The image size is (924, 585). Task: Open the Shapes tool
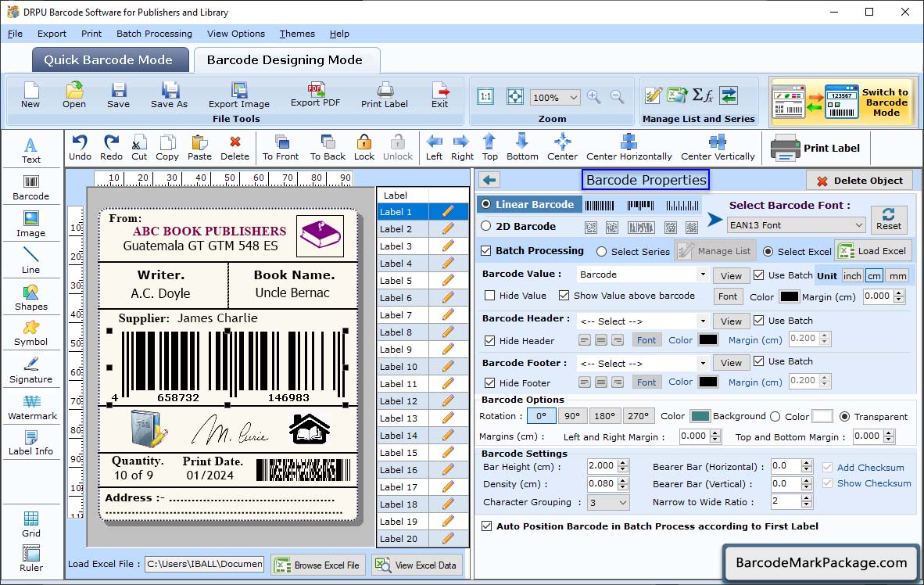click(30, 298)
